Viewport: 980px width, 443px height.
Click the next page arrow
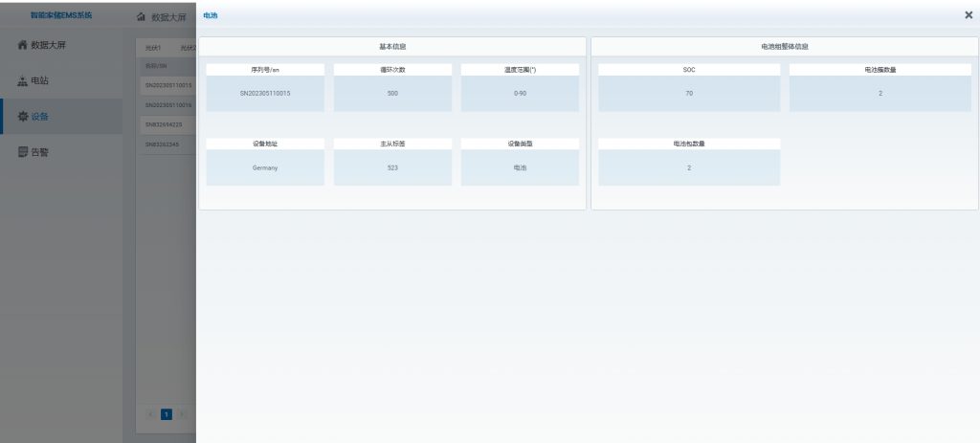[182, 414]
